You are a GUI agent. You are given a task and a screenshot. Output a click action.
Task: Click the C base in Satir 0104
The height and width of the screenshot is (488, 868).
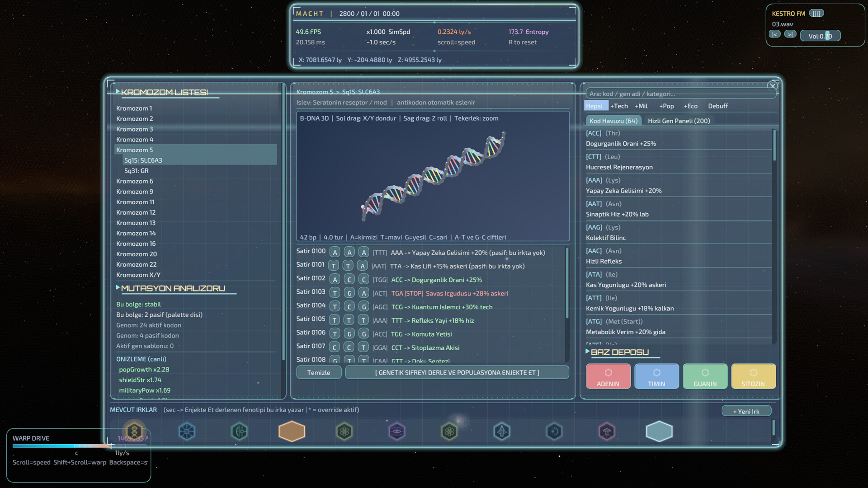pyautogui.click(x=349, y=307)
